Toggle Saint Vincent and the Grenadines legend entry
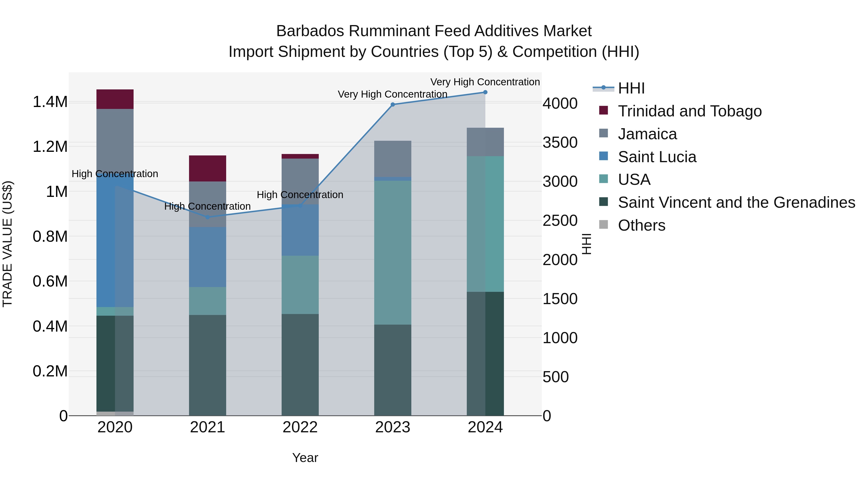The image size is (868, 488). [727, 202]
